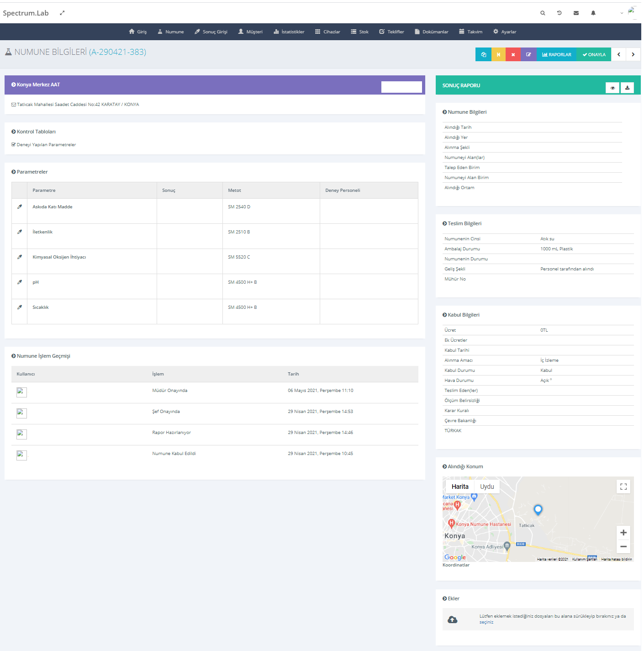Click the purple edit sample button

pyautogui.click(x=528, y=54)
